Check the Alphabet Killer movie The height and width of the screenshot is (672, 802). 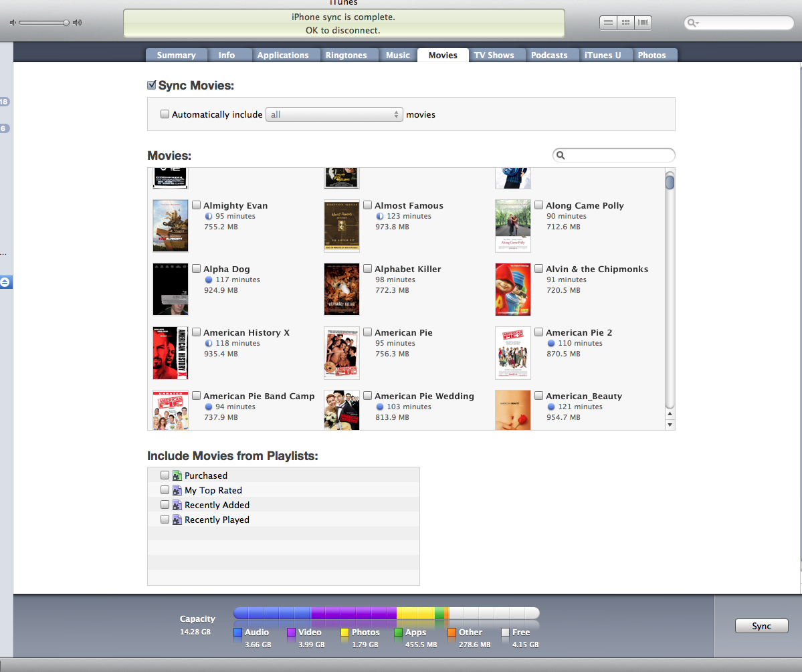coord(367,269)
